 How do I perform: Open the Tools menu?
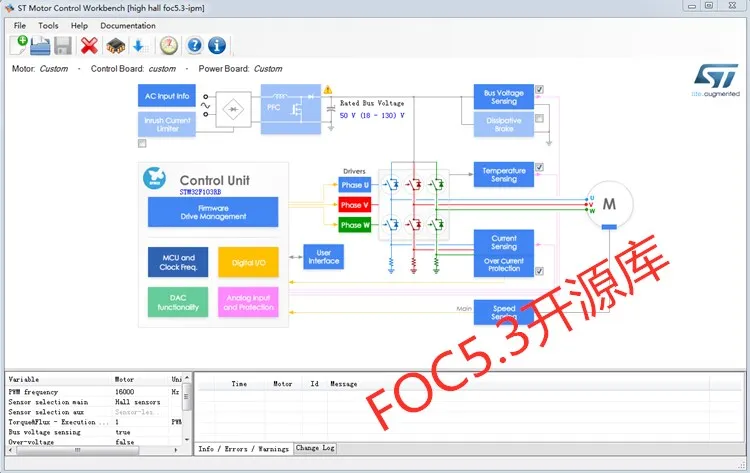48,26
